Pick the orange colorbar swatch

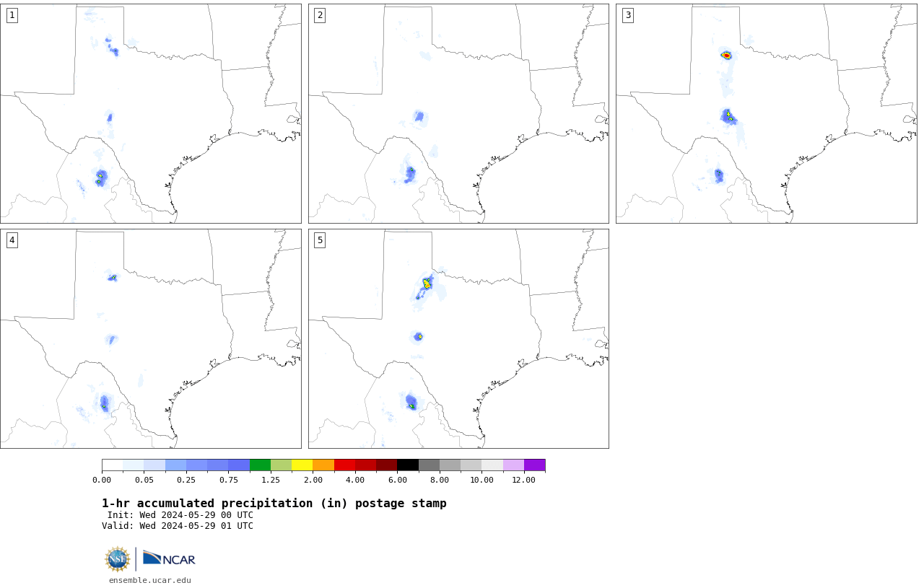click(x=323, y=465)
